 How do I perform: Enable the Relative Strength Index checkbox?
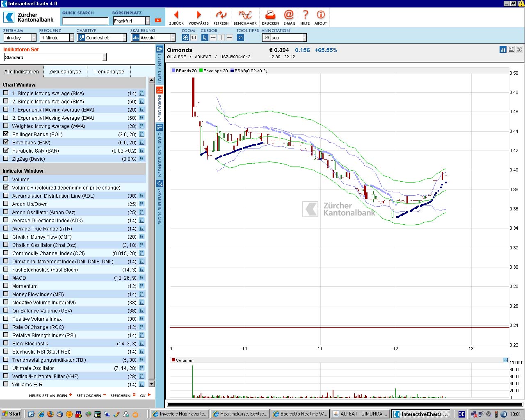tap(6, 335)
